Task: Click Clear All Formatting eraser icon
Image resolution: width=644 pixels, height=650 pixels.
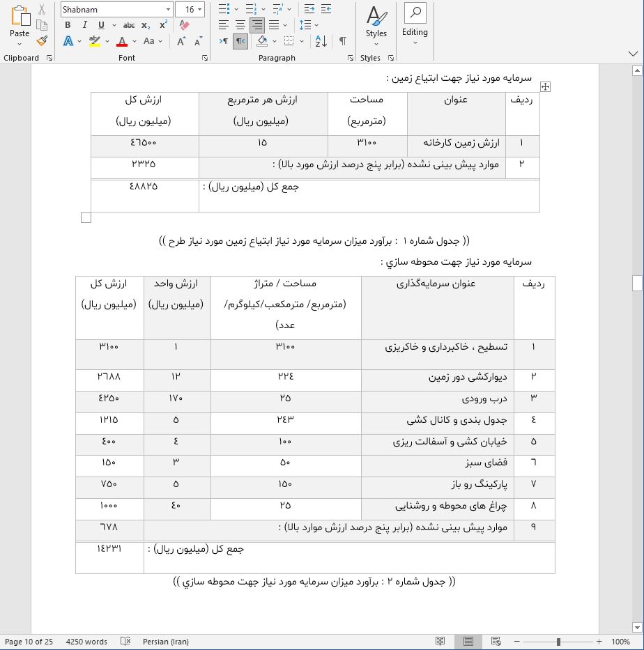Action: click(184, 25)
